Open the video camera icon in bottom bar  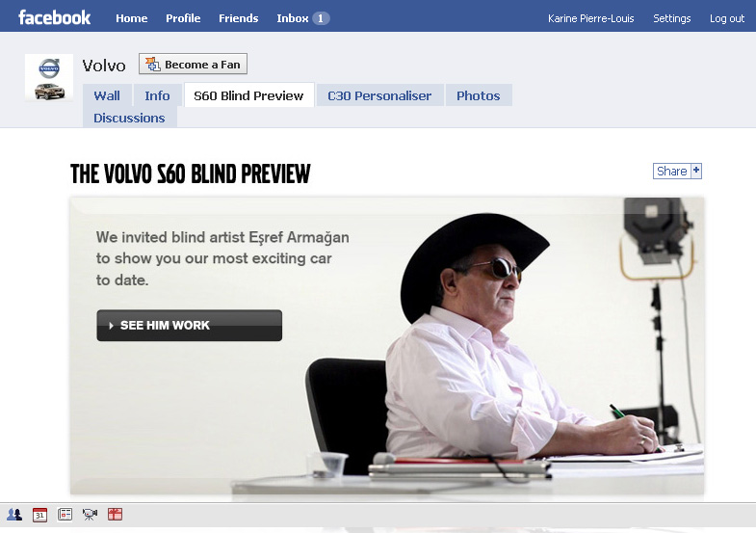pos(90,515)
